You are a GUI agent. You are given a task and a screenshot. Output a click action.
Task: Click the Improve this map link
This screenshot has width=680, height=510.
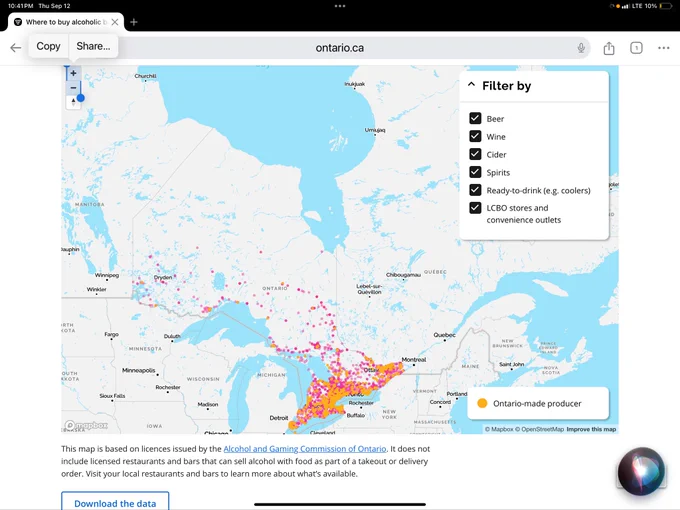click(591, 429)
